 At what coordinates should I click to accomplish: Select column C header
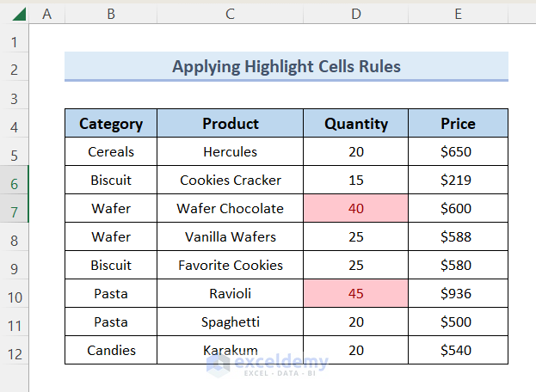click(230, 14)
